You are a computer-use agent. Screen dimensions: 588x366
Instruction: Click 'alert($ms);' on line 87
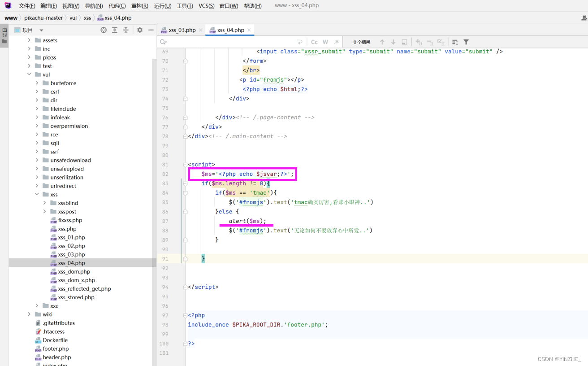[x=247, y=221]
